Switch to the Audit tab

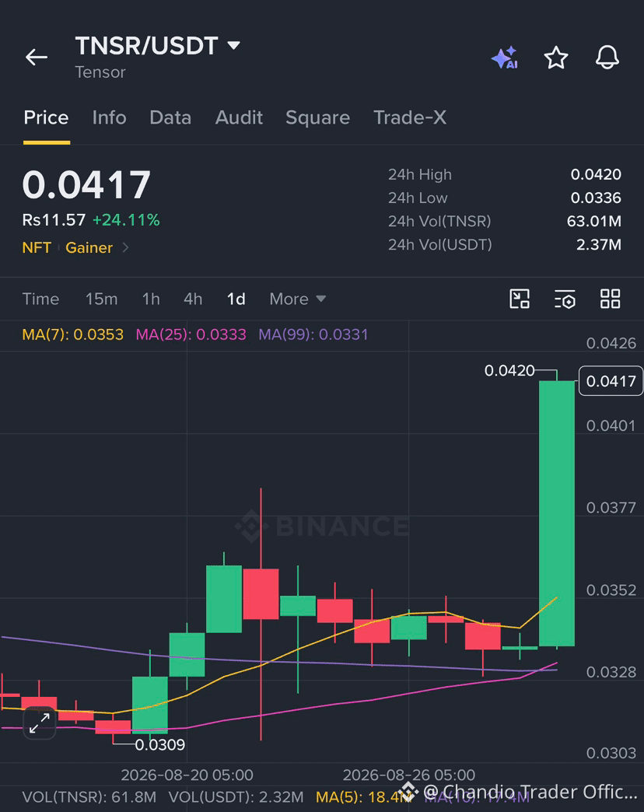click(x=239, y=117)
